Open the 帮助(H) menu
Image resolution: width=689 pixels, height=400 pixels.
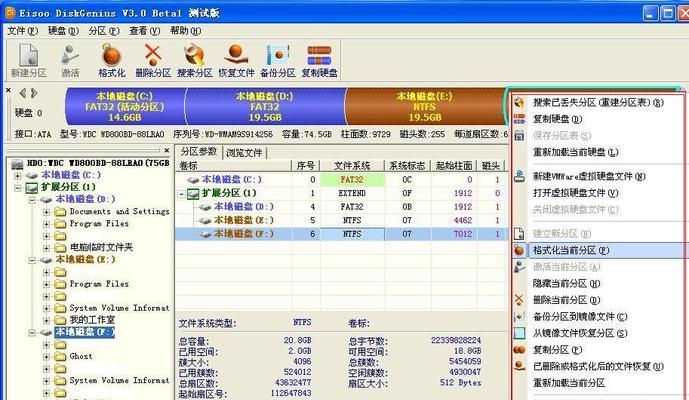coord(185,31)
